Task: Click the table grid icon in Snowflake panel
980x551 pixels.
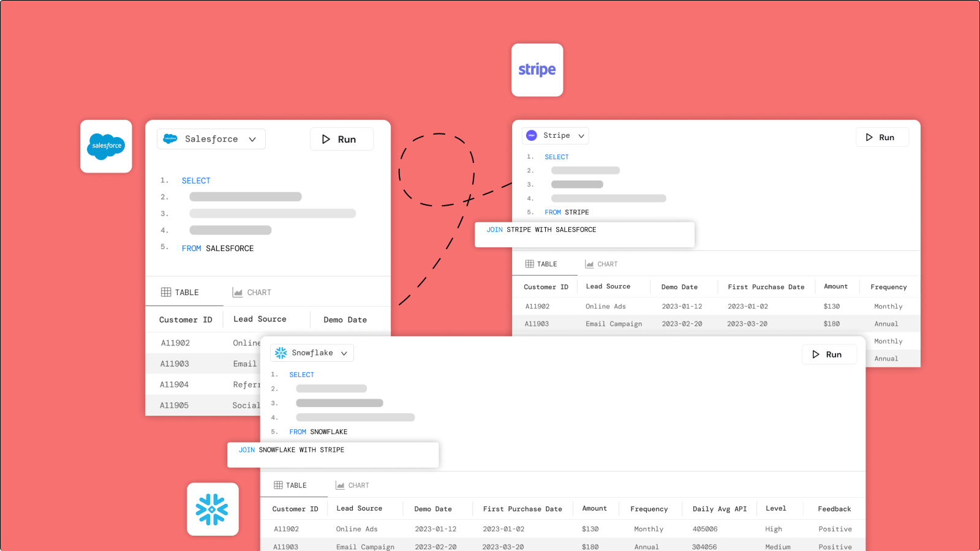Action: pyautogui.click(x=278, y=485)
